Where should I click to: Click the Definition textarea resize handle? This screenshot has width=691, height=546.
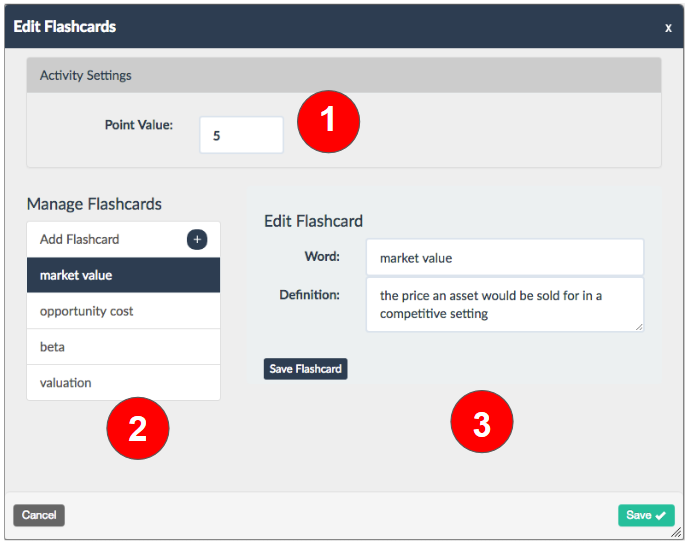(x=639, y=327)
